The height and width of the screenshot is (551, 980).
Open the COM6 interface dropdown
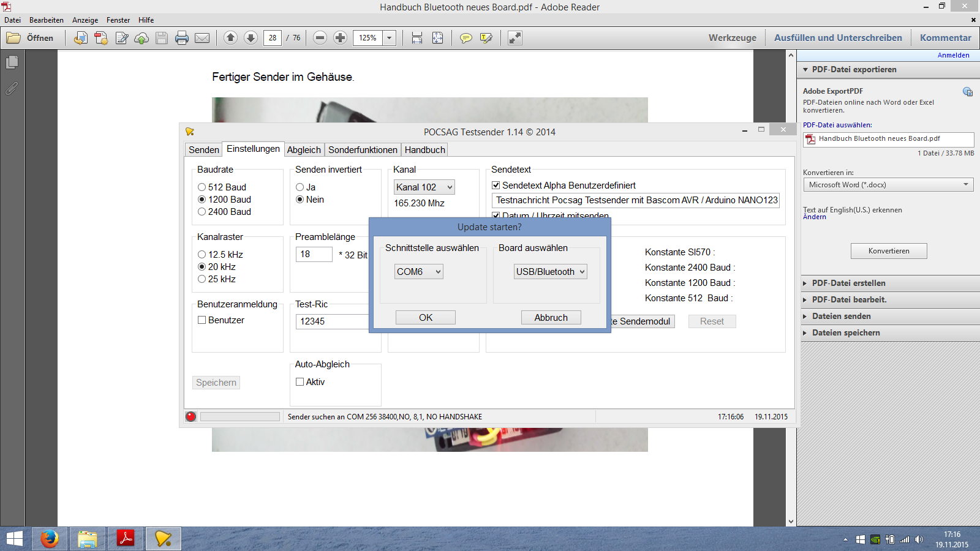[418, 272]
